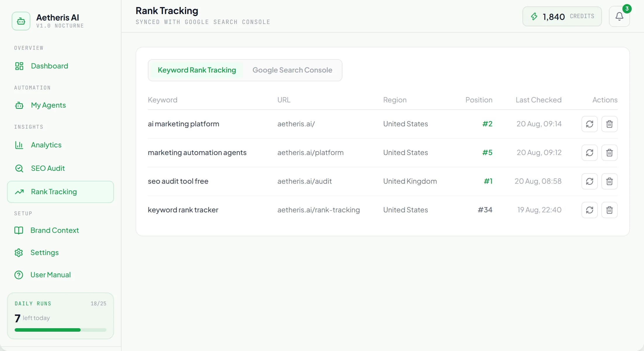Viewport: 644px width, 351px height.
Task: Open the User Manual
Action: [60, 275]
